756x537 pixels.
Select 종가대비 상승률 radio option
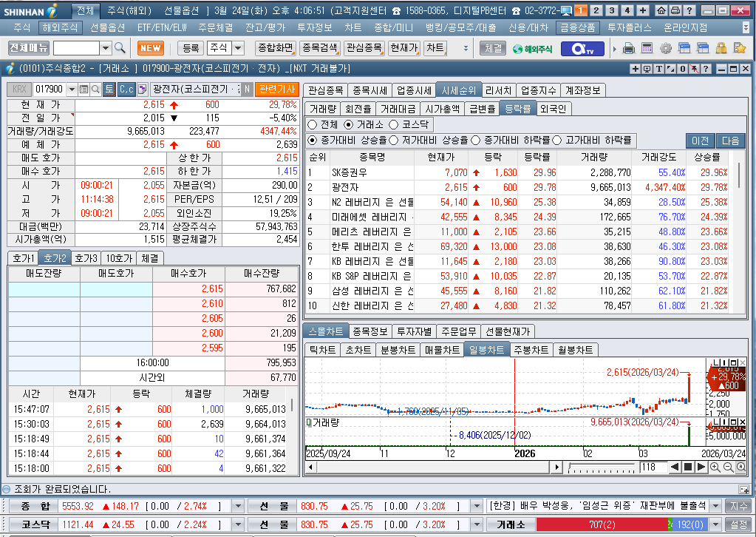coord(312,140)
